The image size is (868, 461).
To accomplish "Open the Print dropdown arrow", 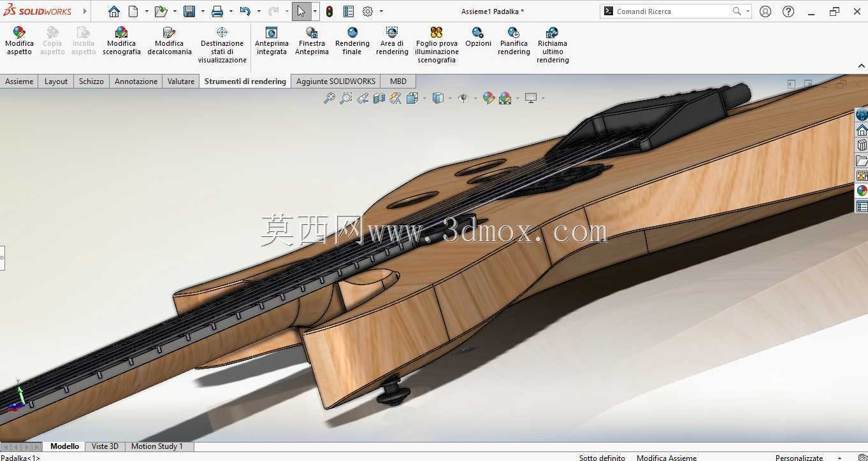I will 231,11.
